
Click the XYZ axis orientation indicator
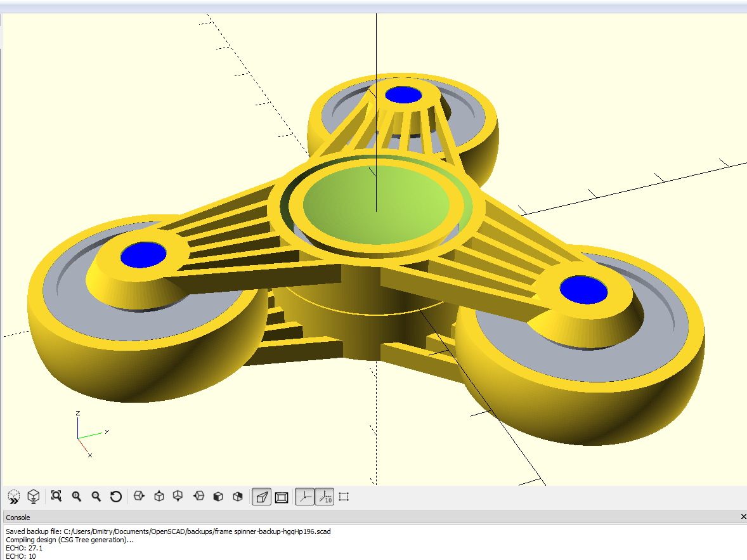coord(92,434)
